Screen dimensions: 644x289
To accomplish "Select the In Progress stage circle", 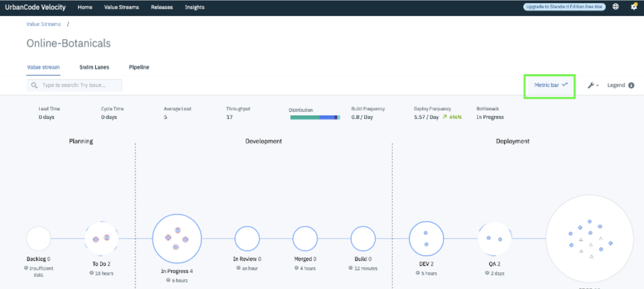I will pos(177,239).
